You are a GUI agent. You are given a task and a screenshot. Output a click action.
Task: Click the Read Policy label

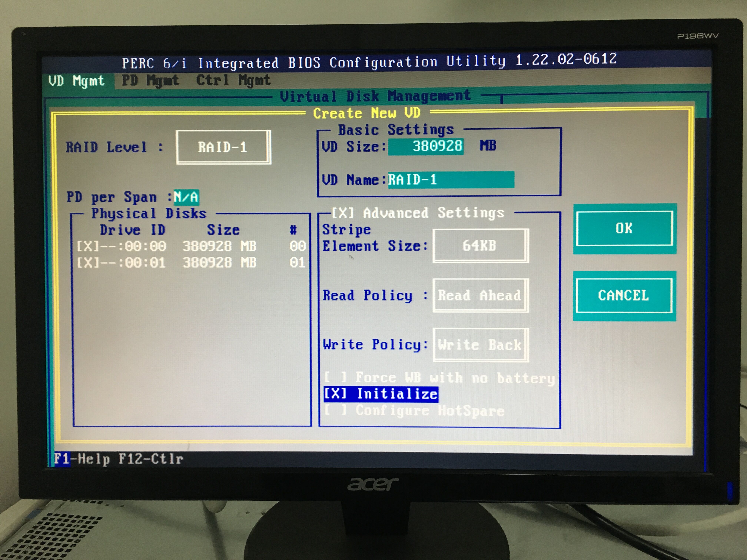375,295
